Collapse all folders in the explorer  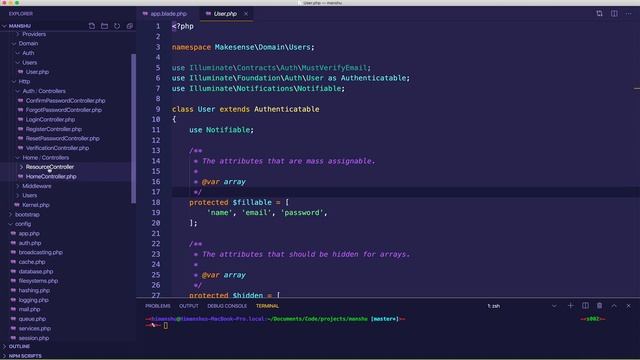coord(130,26)
